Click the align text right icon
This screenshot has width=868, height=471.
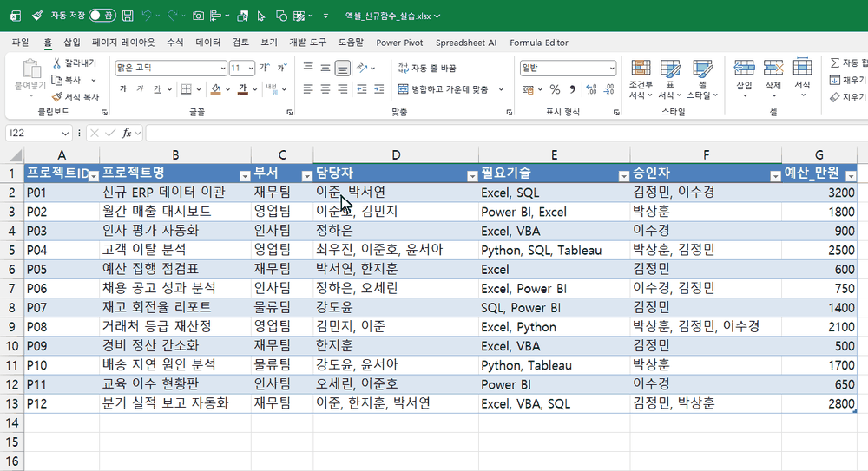(x=343, y=89)
